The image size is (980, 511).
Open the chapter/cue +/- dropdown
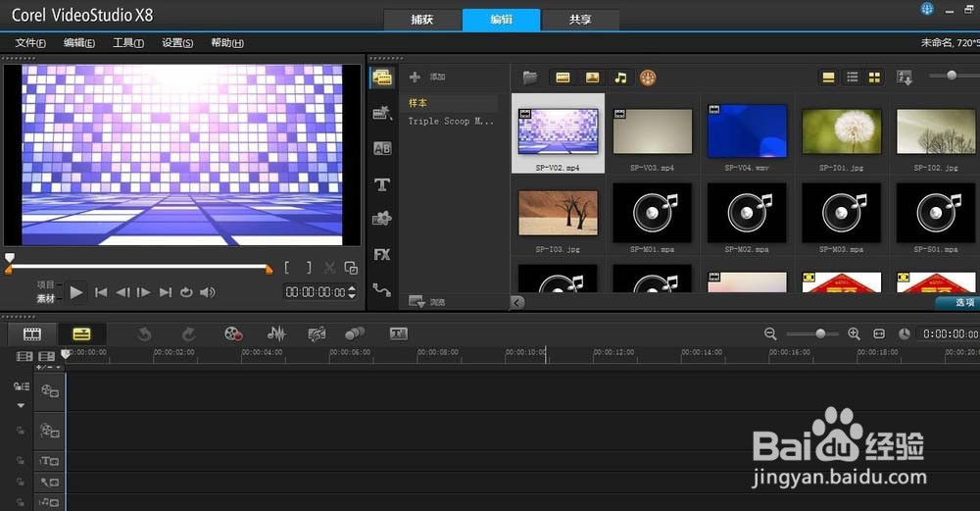point(49,367)
